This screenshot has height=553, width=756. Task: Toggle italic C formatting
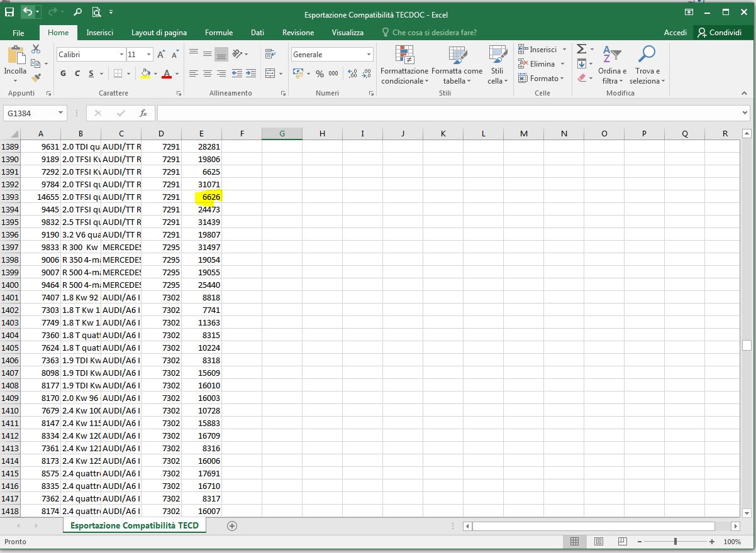pos(77,74)
